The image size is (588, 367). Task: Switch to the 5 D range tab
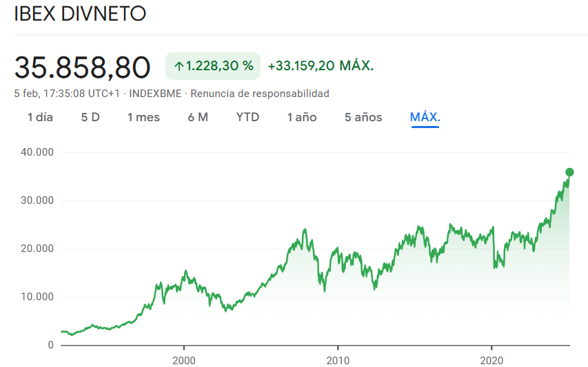coord(90,117)
